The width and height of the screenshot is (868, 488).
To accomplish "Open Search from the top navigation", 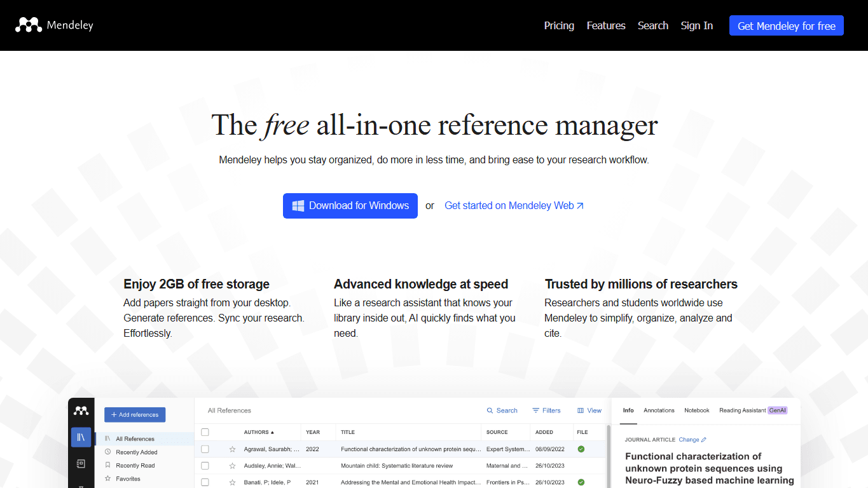I will tap(653, 25).
